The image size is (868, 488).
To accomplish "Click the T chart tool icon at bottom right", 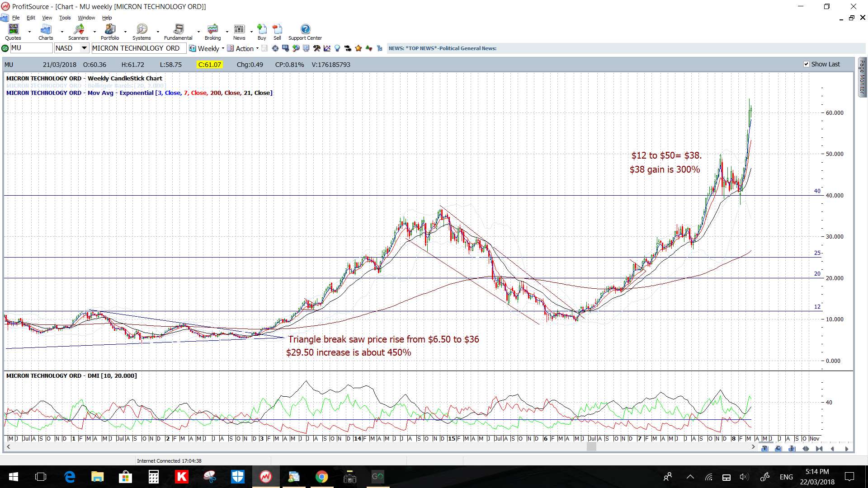I will (x=765, y=449).
